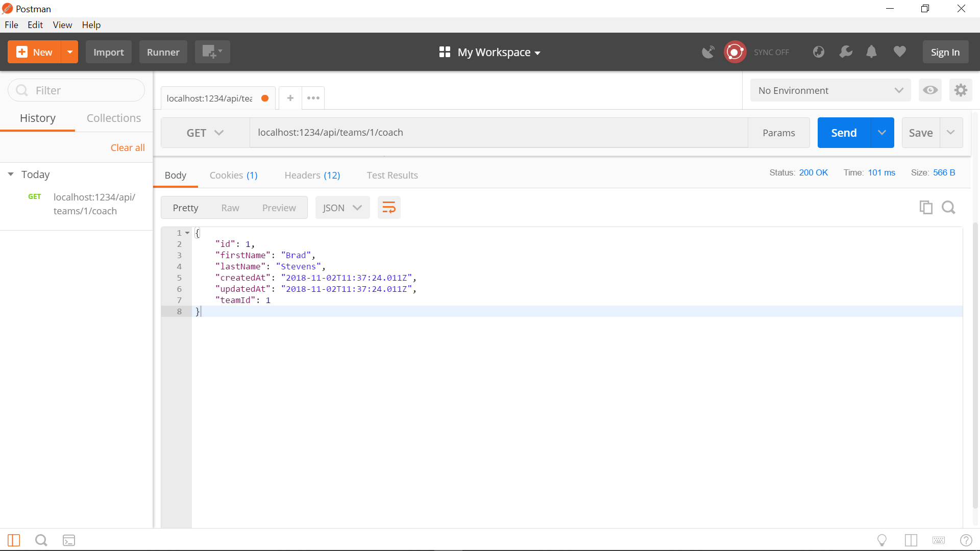Toggle sidebar icon at bottom left
Image resolution: width=980 pixels, height=551 pixels.
tap(14, 540)
